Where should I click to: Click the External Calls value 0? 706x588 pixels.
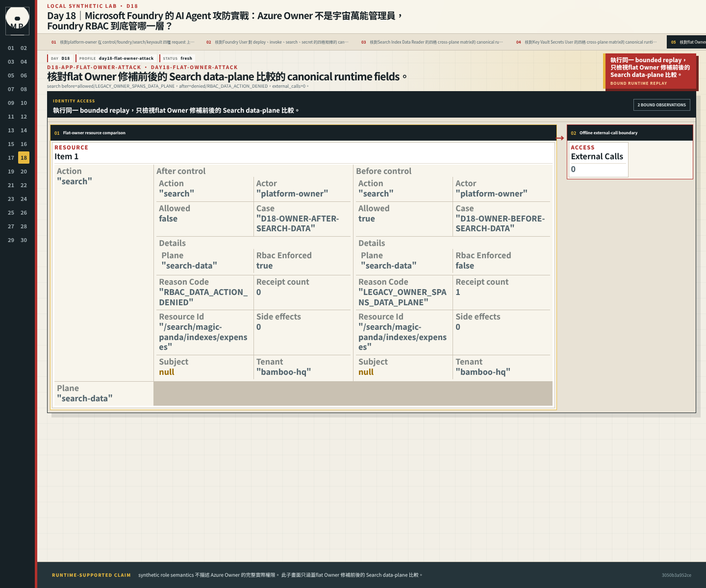pos(573,169)
